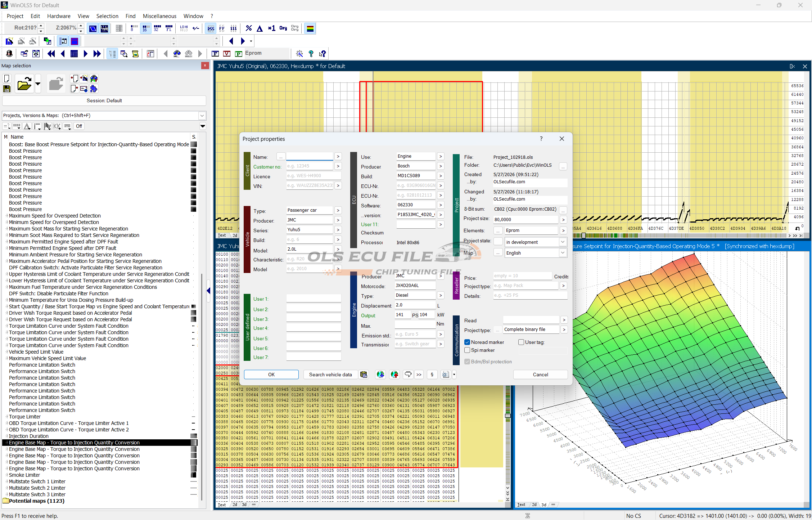The image size is (812, 520).
Task: Jump to first map with double-left arrows
Action: [51, 54]
